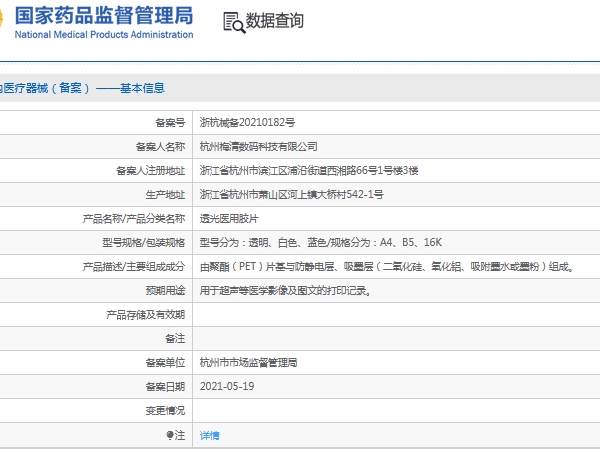
Task: Click the 产品存储及有效期 row label
Action: (x=146, y=314)
